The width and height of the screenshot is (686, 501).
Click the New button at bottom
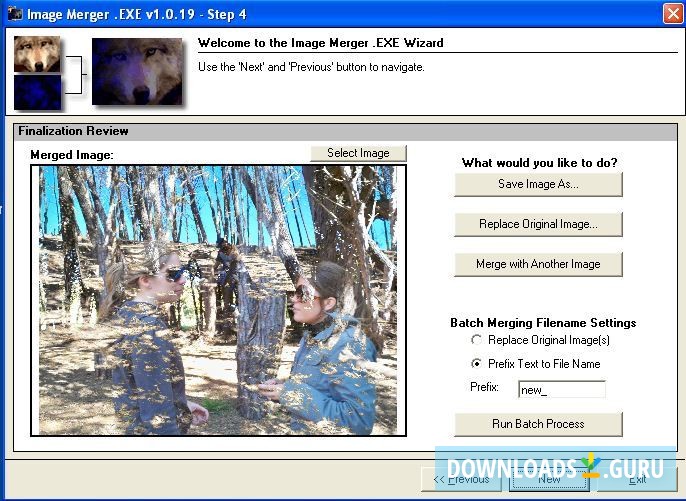click(549, 480)
